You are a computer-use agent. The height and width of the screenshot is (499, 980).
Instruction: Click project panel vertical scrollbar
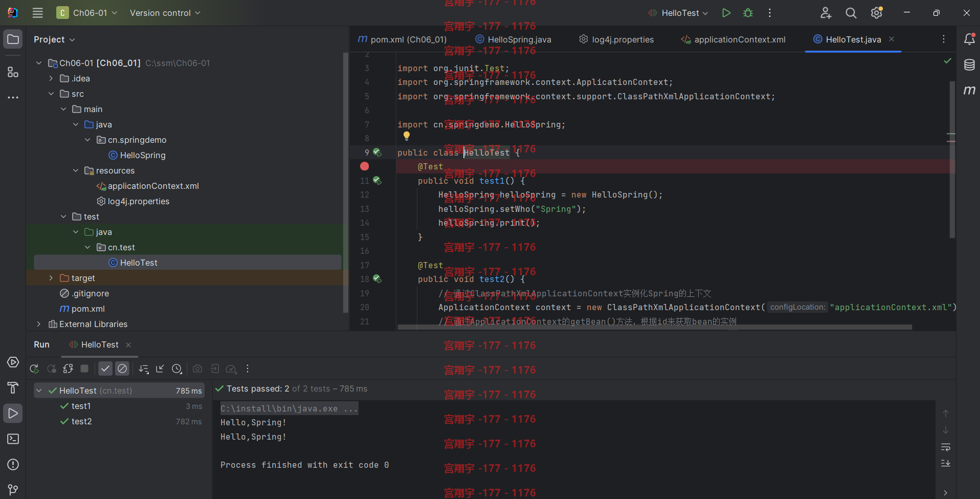pyautogui.click(x=345, y=182)
